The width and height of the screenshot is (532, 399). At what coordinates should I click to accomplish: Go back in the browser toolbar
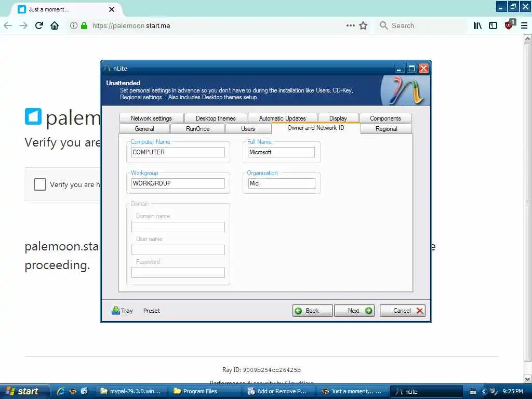click(x=8, y=26)
